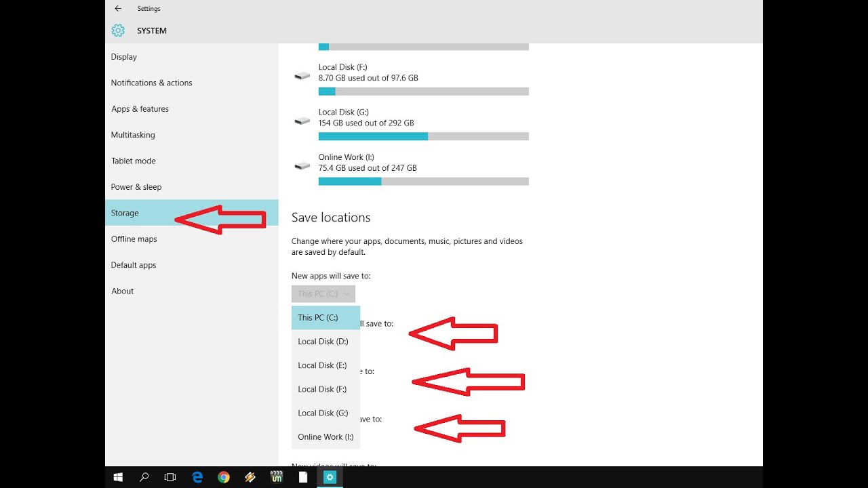Open the About page

click(192, 291)
